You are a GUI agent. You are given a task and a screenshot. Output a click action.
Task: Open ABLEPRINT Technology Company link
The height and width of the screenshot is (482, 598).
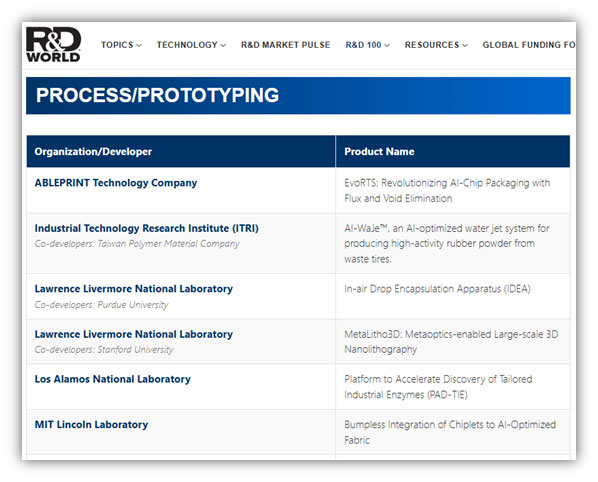click(x=116, y=183)
